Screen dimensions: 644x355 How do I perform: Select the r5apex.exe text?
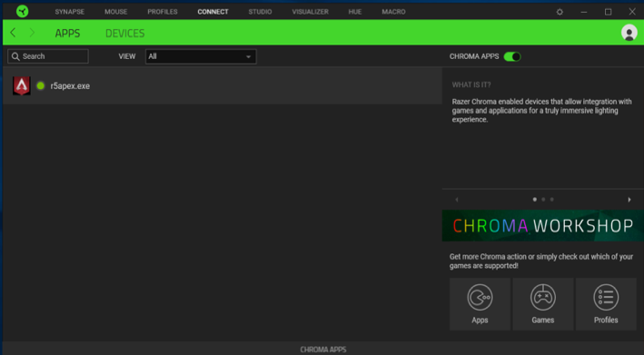click(70, 85)
